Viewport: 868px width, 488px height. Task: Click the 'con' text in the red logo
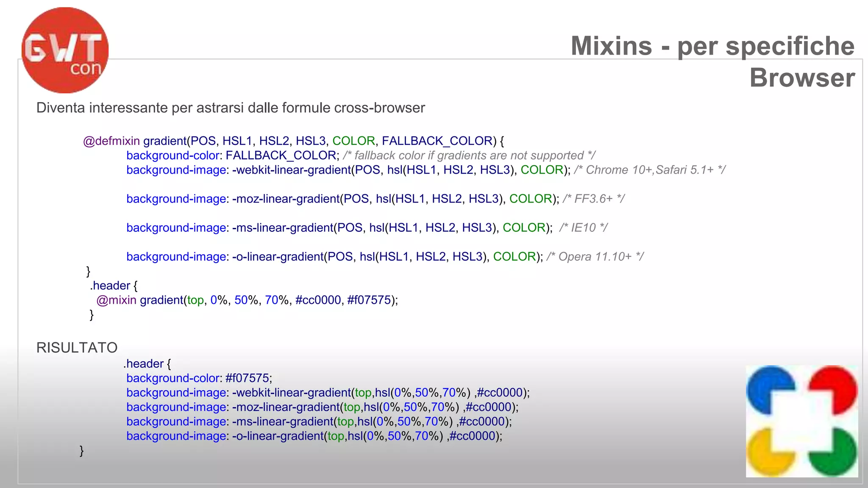point(86,68)
